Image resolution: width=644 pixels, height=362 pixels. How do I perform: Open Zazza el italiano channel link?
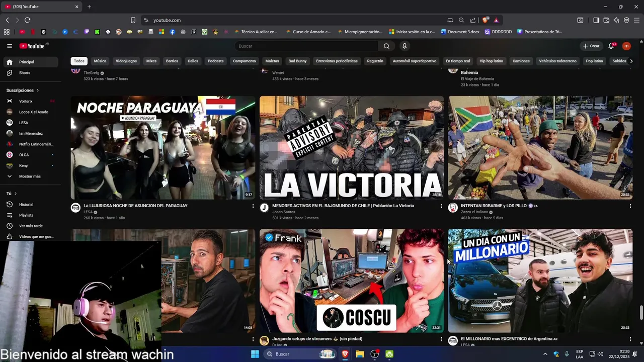pos(474,212)
